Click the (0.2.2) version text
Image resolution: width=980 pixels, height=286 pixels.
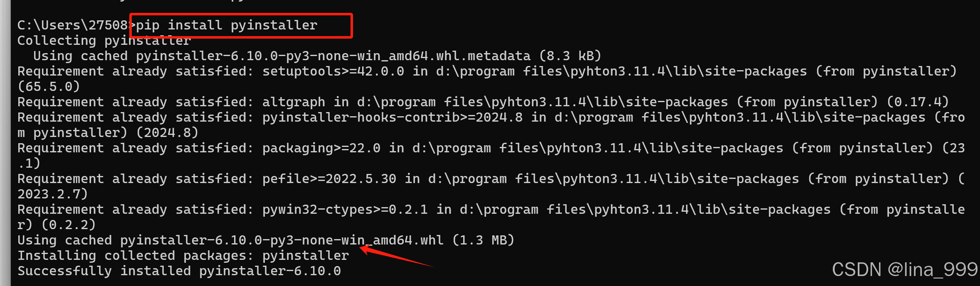click(x=68, y=225)
